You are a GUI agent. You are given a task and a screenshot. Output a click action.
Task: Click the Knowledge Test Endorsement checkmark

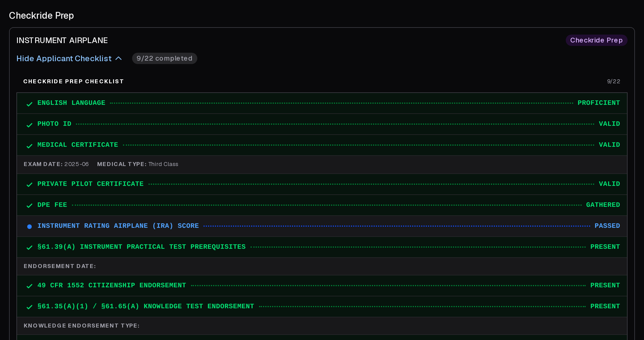(29, 307)
